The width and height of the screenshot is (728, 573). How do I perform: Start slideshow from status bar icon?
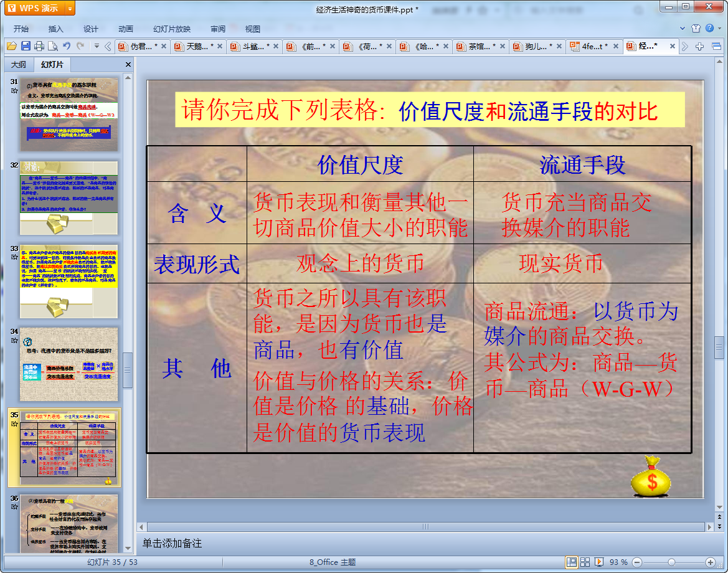599,562
